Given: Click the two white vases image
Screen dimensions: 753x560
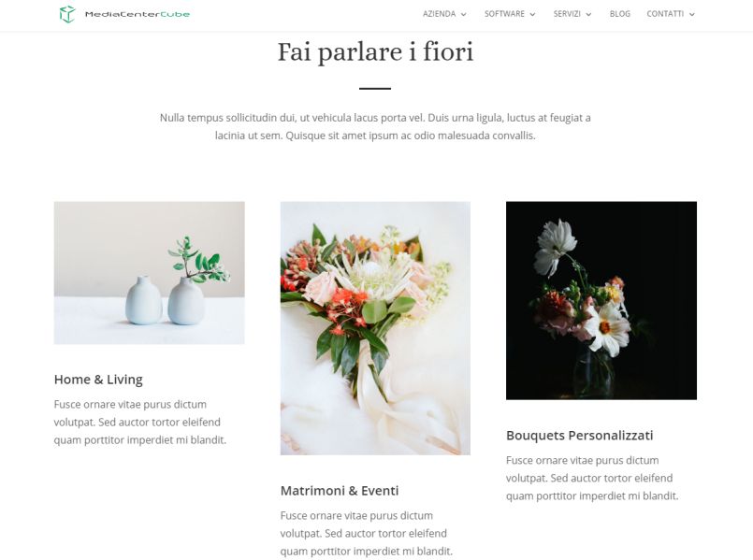Looking at the screenshot, I should coord(150,273).
